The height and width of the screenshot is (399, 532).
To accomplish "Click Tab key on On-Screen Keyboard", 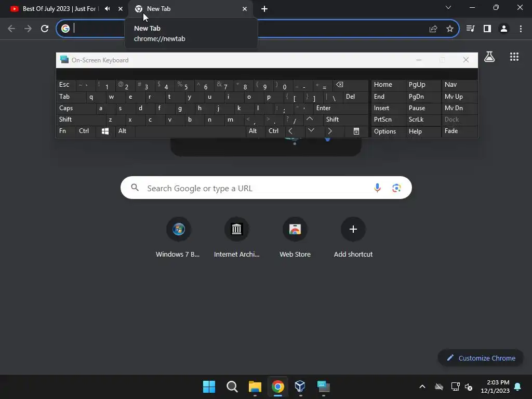I will click(x=71, y=97).
